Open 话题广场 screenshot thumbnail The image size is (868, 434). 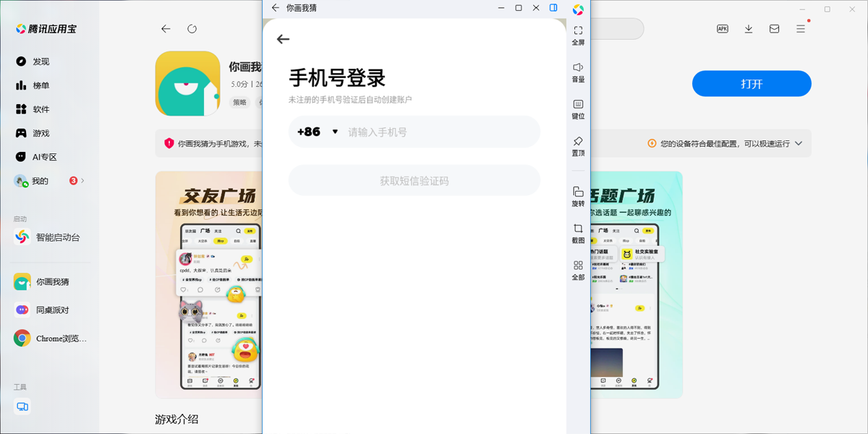tap(637, 284)
